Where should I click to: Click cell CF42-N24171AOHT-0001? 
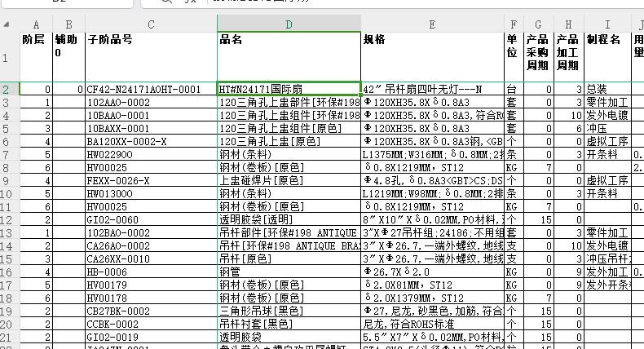click(151, 89)
